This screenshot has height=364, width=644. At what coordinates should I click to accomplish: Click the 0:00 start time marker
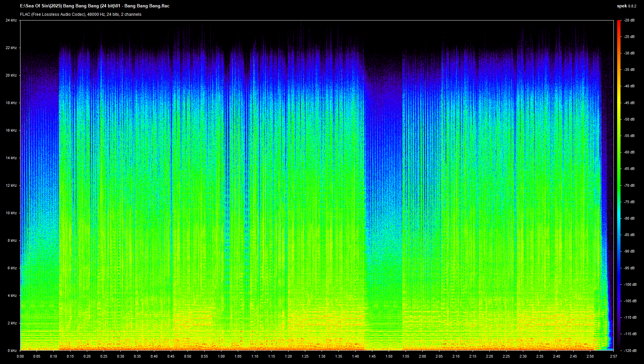20,357
